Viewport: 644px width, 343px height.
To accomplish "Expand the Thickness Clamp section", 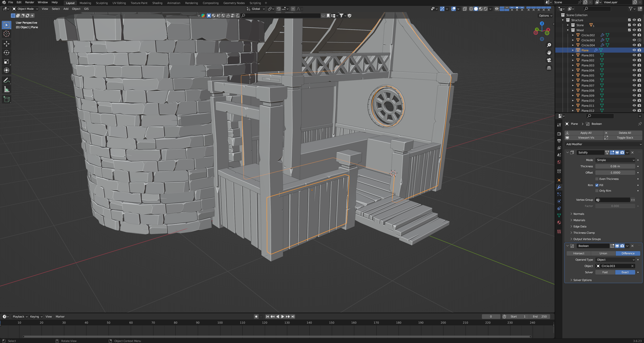I will pos(584,233).
